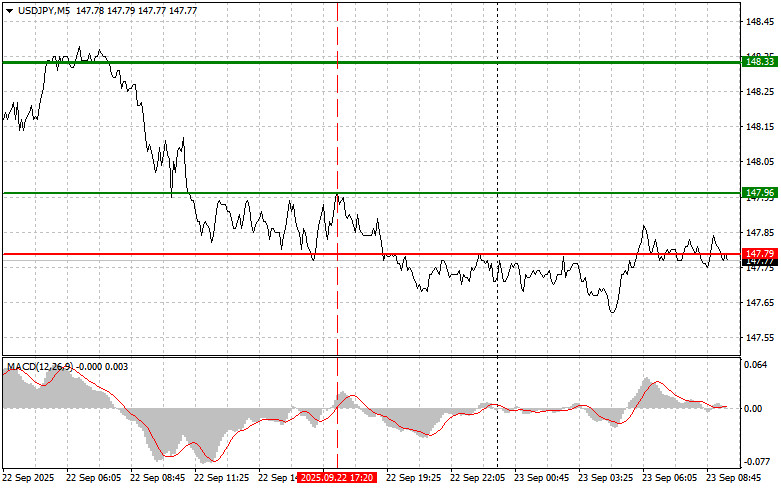Viewport: 781px width, 489px height.
Task: Click the 22 Sep 19:25 time axis label
Action: point(413,478)
